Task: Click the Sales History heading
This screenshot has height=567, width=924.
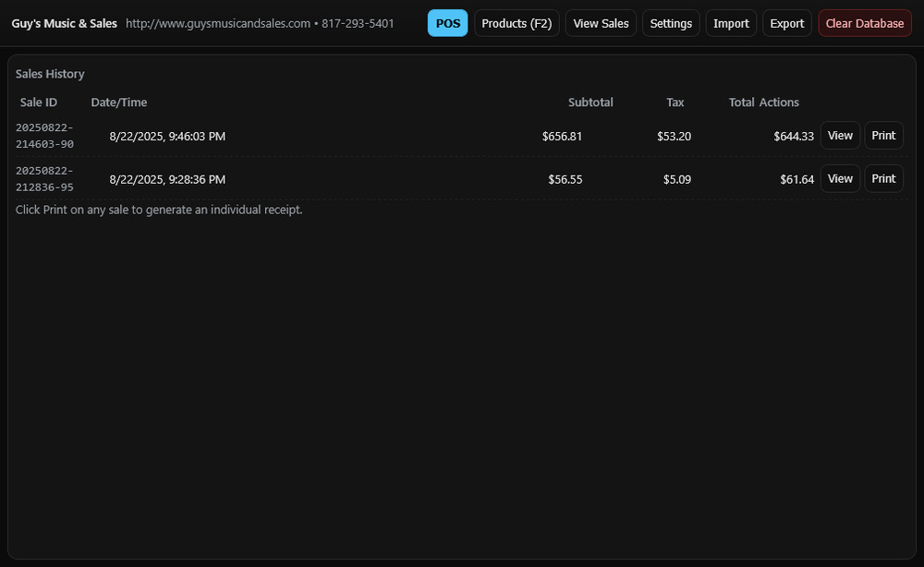Action: (50, 73)
